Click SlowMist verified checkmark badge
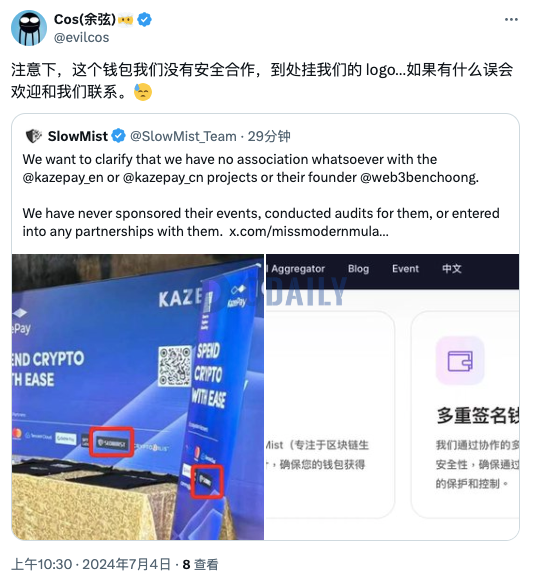Image resolution: width=534 pixels, height=584 pixels. click(118, 136)
